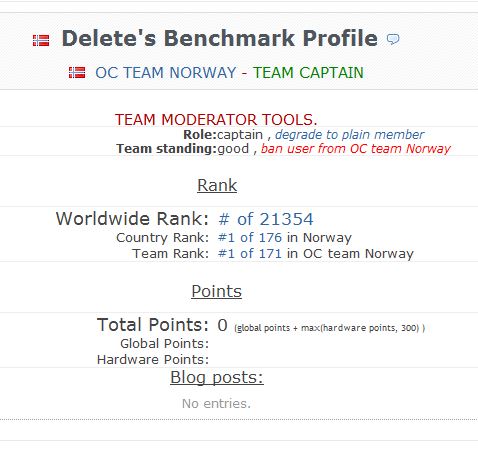Click the underlined Points heading
The height and width of the screenshot is (456, 478).
coord(216,291)
